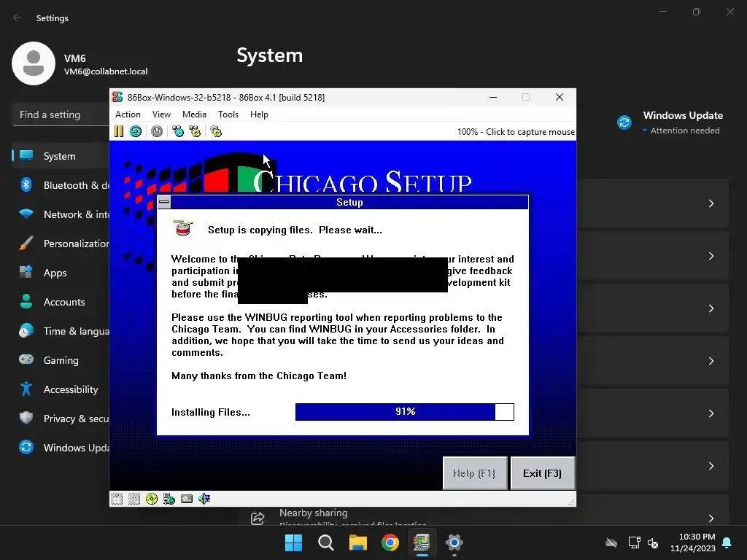Open Accessibility in the Settings sidebar
This screenshot has width=747, height=560.
[61, 389]
